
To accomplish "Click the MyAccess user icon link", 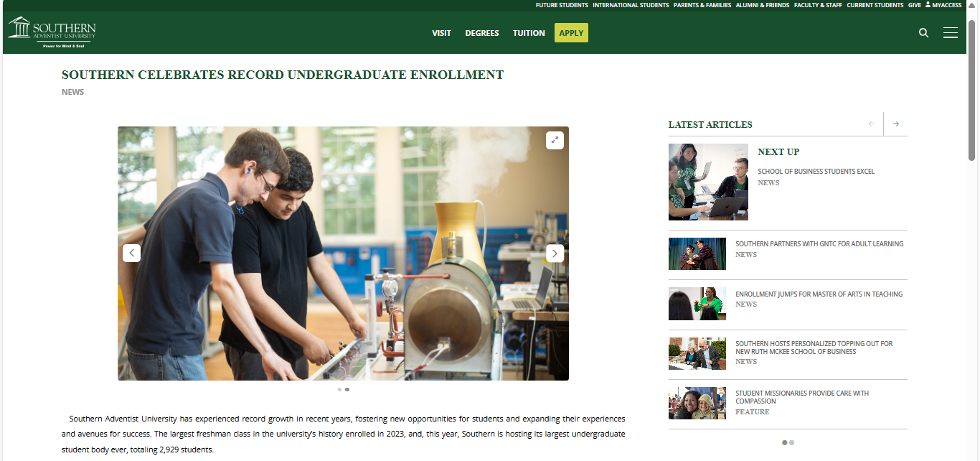I will click(943, 5).
